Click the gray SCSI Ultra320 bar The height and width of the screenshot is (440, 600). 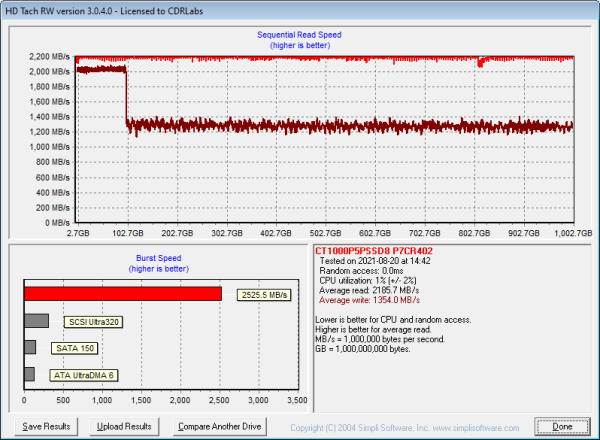[35, 321]
